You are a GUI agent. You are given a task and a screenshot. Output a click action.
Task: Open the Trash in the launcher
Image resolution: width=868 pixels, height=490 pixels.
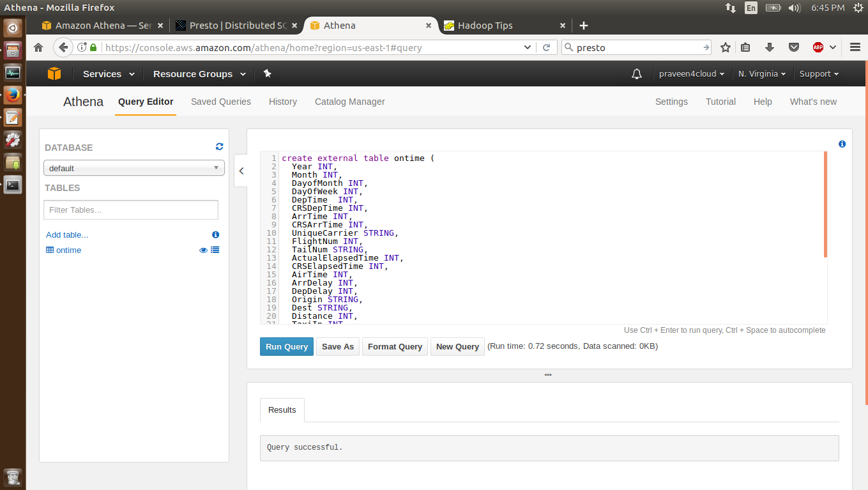[x=13, y=477]
